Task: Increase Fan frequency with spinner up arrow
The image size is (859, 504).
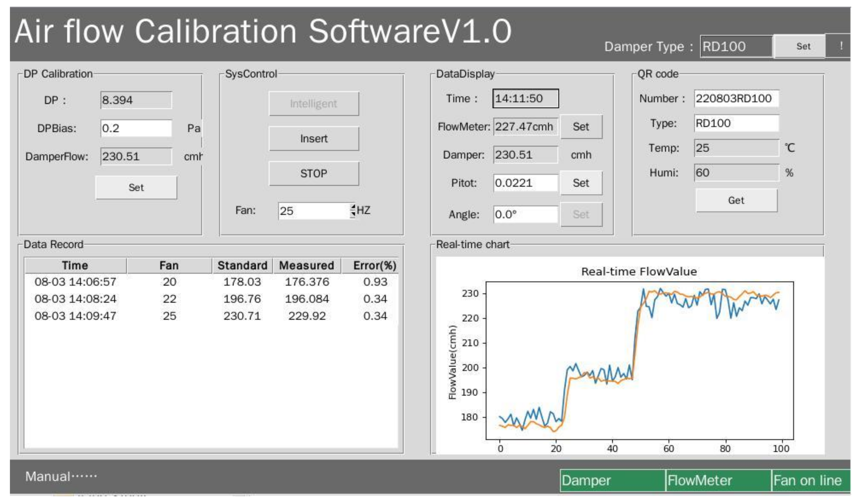Action: pyautogui.click(x=353, y=207)
